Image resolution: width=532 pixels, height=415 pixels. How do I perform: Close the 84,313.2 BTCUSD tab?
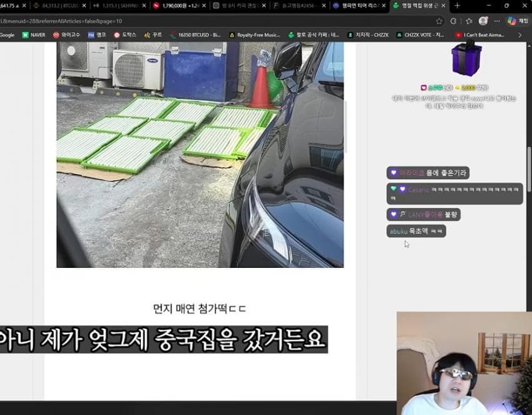84,6
